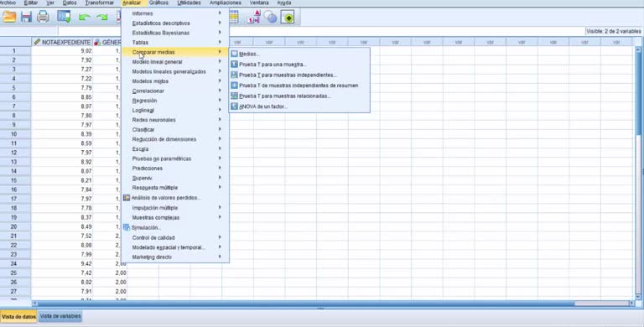Switch to Vista de variables tab
The width and height of the screenshot is (644, 327).
(x=60, y=316)
